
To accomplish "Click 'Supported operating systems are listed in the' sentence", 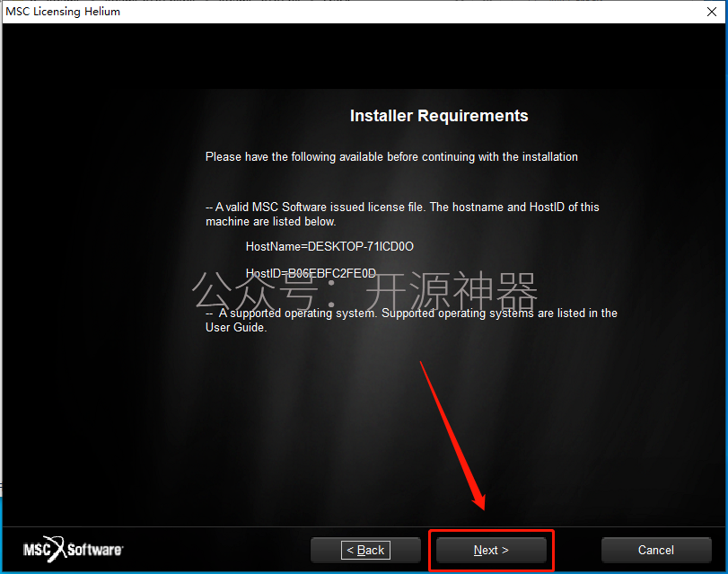I will click(x=499, y=313).
